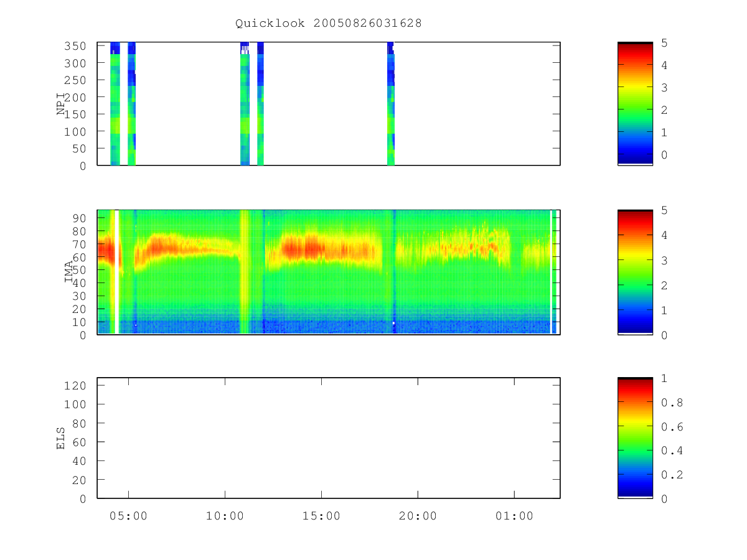Click the NPI panel color bar

click(635, 104)
